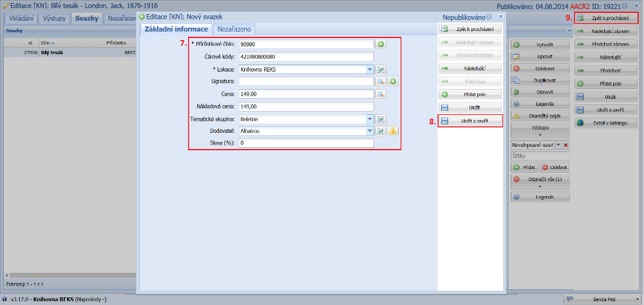Click edit icon next to Dodavatel dropdown
The width and height of the screenshot is (644, 305).
tap(381, 131)
